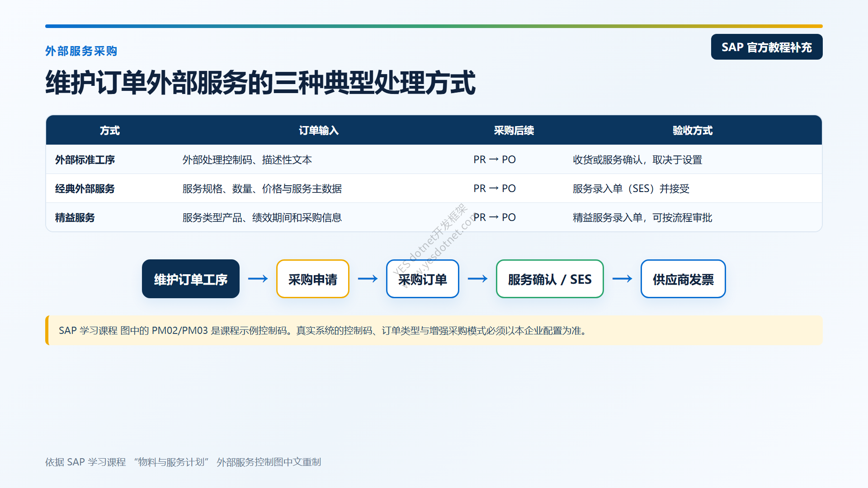Viewport: 868px width, 488px height.
Task: Select the 经典外部服务 row label
Action: (x=85, y=189)
